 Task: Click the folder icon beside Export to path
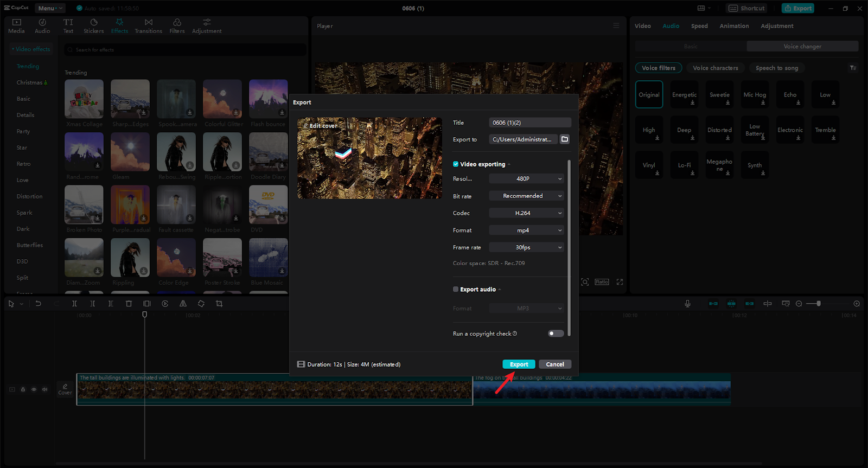pos(565,139)
